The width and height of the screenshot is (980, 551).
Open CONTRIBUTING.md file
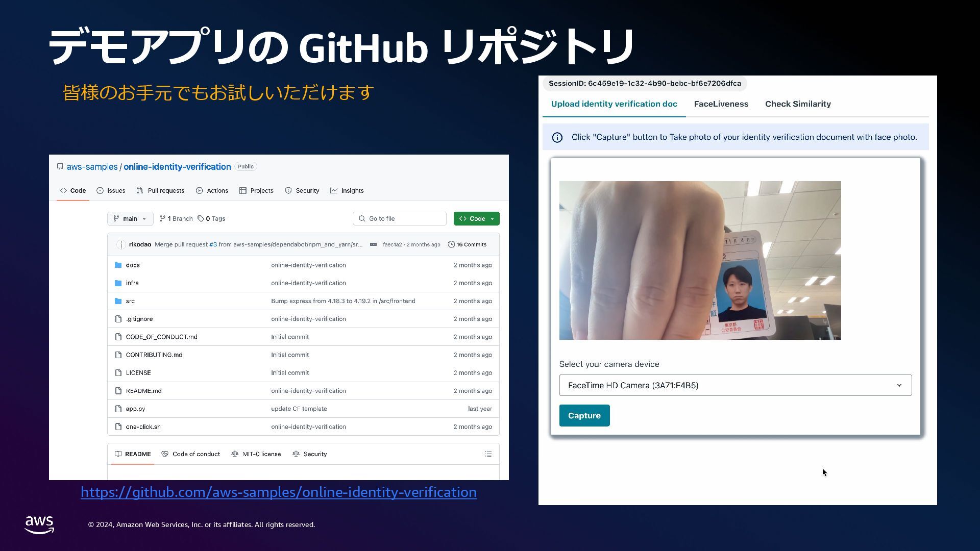coord(154,355)
